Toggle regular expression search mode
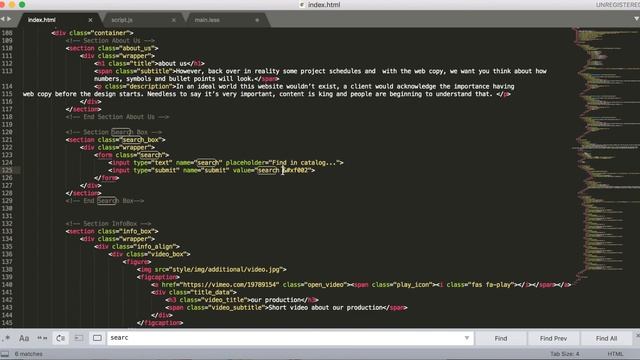 [x=6, y=338]
